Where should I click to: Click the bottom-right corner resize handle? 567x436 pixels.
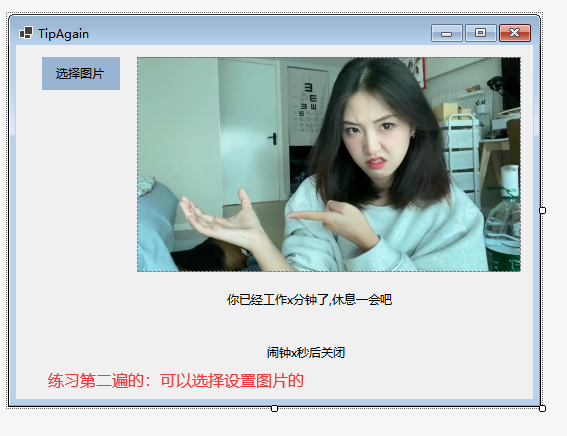point(542,408)
